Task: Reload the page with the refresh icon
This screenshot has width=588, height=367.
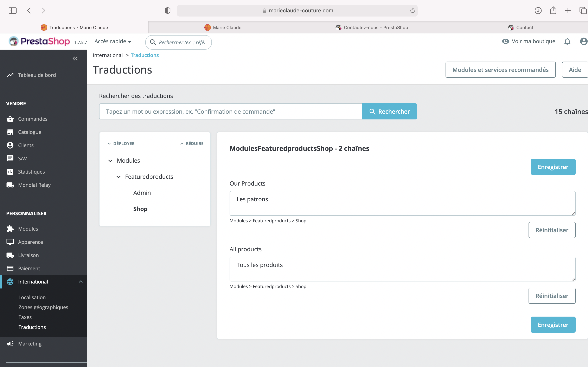Action: click(x=412, y=11)
